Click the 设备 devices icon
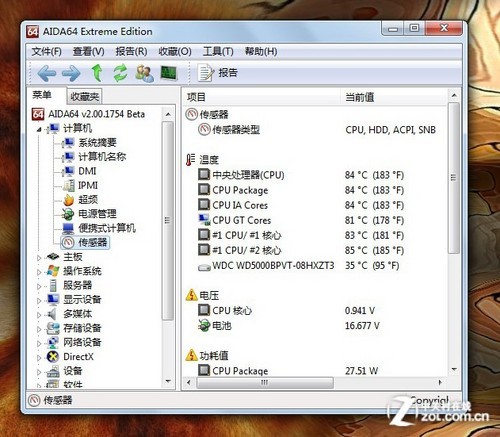 53,371
